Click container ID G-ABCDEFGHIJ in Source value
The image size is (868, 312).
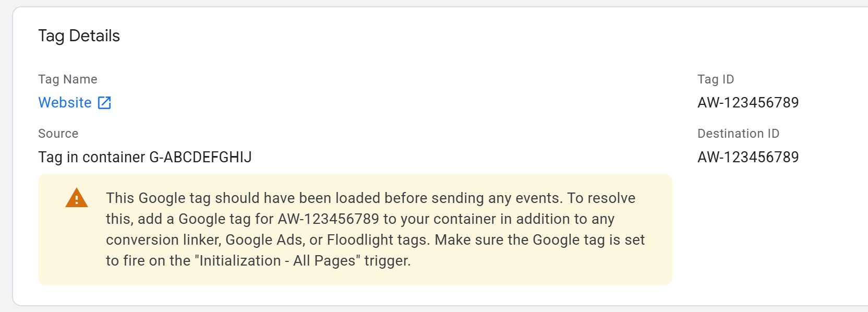pyautogui.click(x=200, y=157)
